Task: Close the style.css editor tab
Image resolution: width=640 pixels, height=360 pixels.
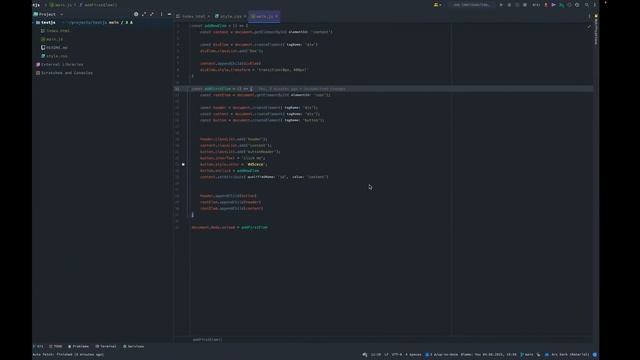Action: [x=245, y=16]
